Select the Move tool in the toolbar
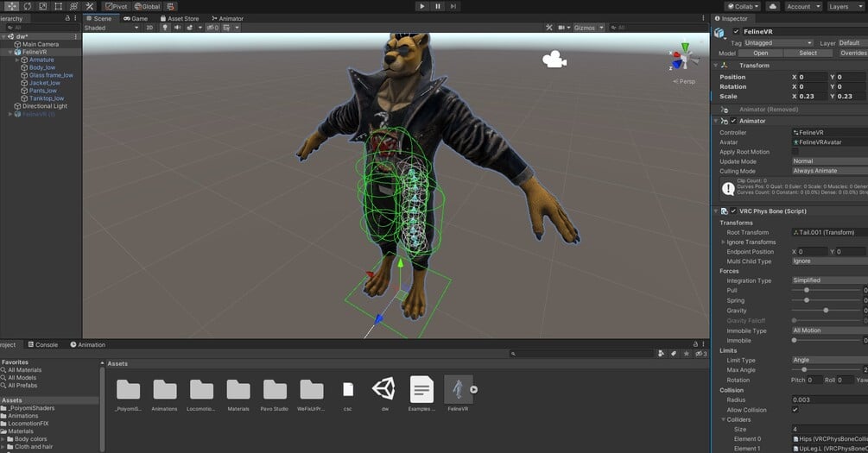Screen dimensions: 868x453 [x=11, y=7]
